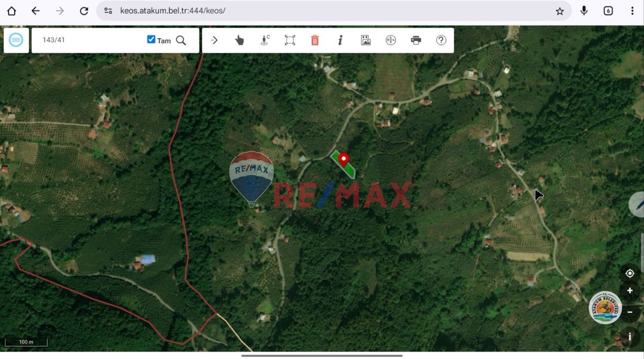Image resolution: width=644 pixels, height=359 pixels.
Task: Center map on my location
Action: [630, 273]
